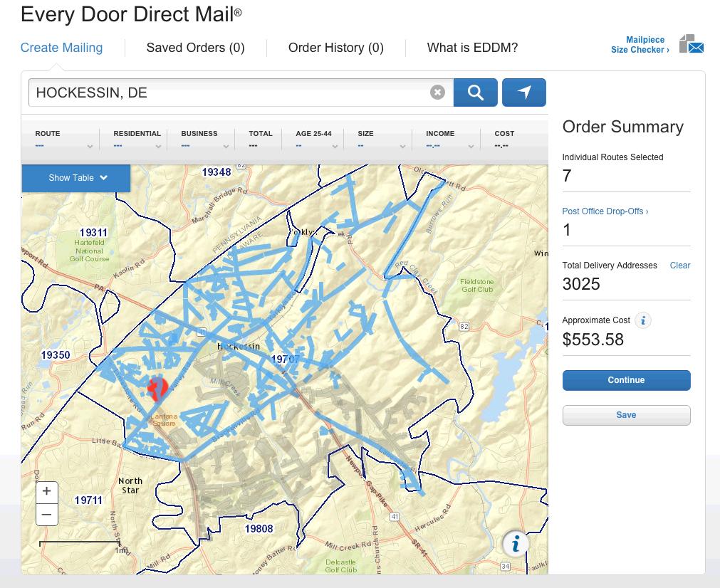720x588 pixels.
Task: Click the Hockessin town label on the map
Action: (239, 346)
